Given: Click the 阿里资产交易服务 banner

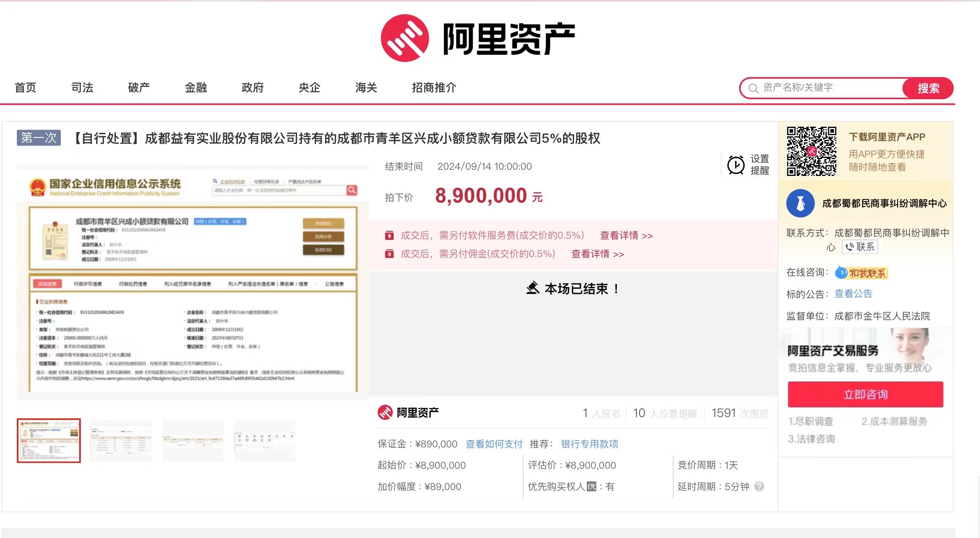Looking at the screenshot, I should (x=865, y=351).
